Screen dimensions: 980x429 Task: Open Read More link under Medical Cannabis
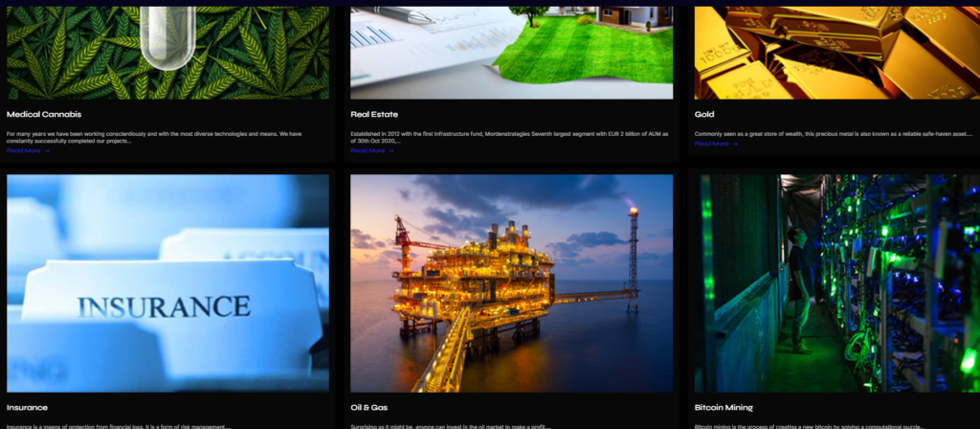24,150
